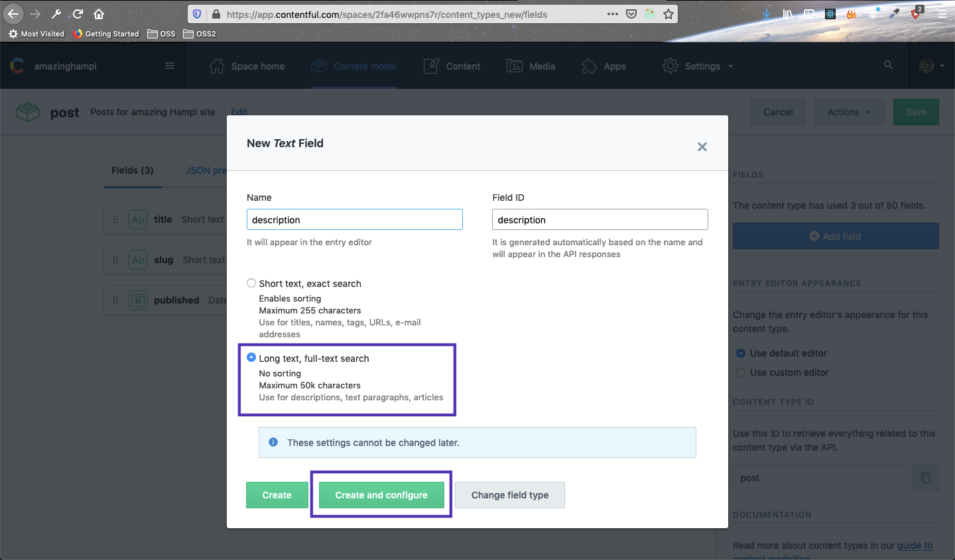955x560 pixels.
Task: Open the OSS bookmarks folder
Action: pos(161,34)
